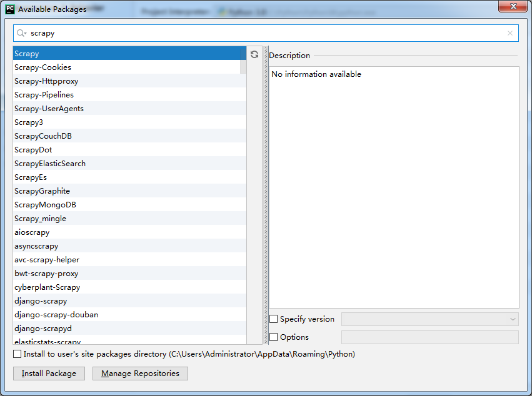This screenshot has width=532, height=396.
Task: Select Scrapy-UserAgents in the list
Action: click(x=129, y=109)
